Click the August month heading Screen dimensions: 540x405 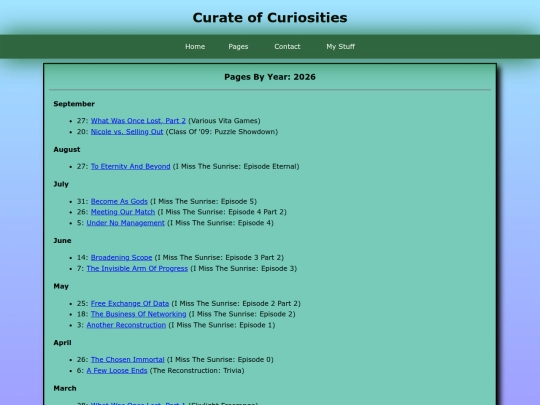(x=67, y=149)
